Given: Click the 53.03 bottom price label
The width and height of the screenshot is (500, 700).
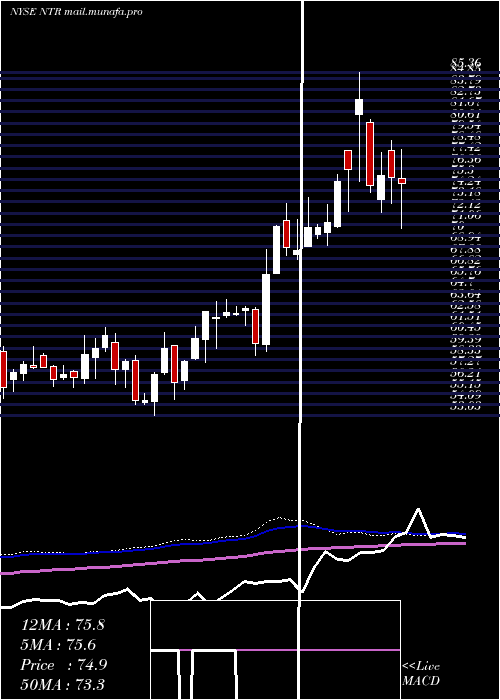Looking at the screenshot, I should [x=465, y=406].
